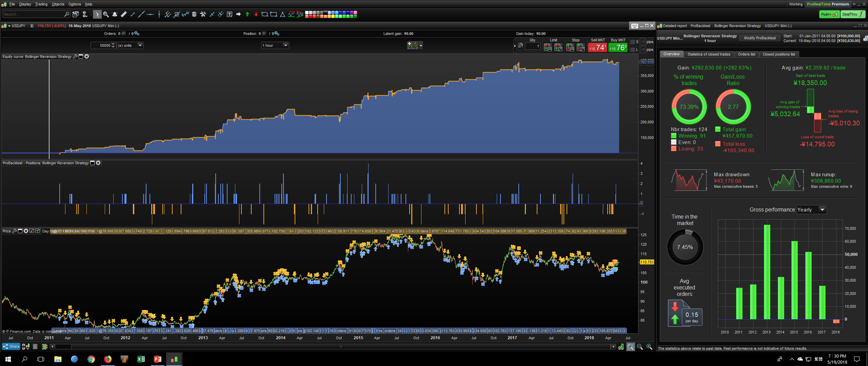Select the Overview tab
The width and height of the screenshot is (868, 366).
pos(671,54)
